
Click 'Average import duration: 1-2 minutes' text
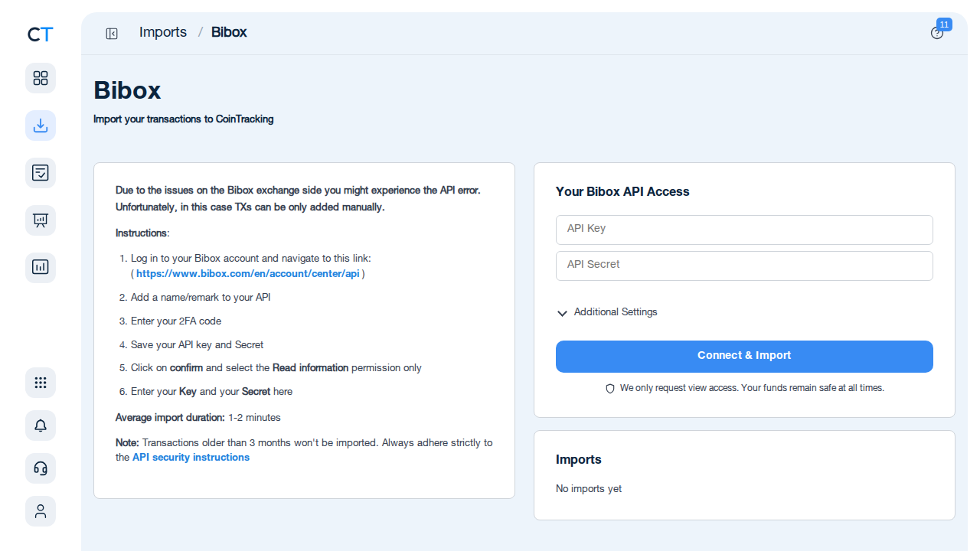click(198, 418)
